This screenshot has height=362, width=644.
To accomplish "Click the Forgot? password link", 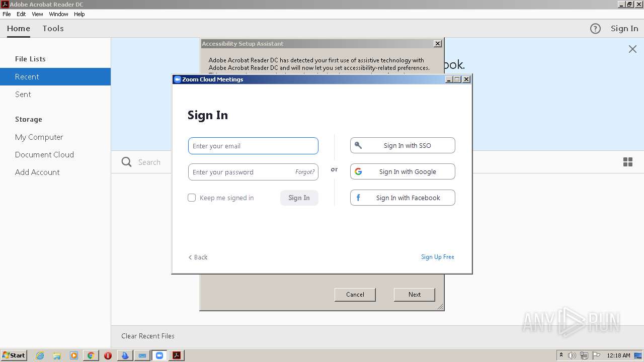I will (x=305, y=172).
